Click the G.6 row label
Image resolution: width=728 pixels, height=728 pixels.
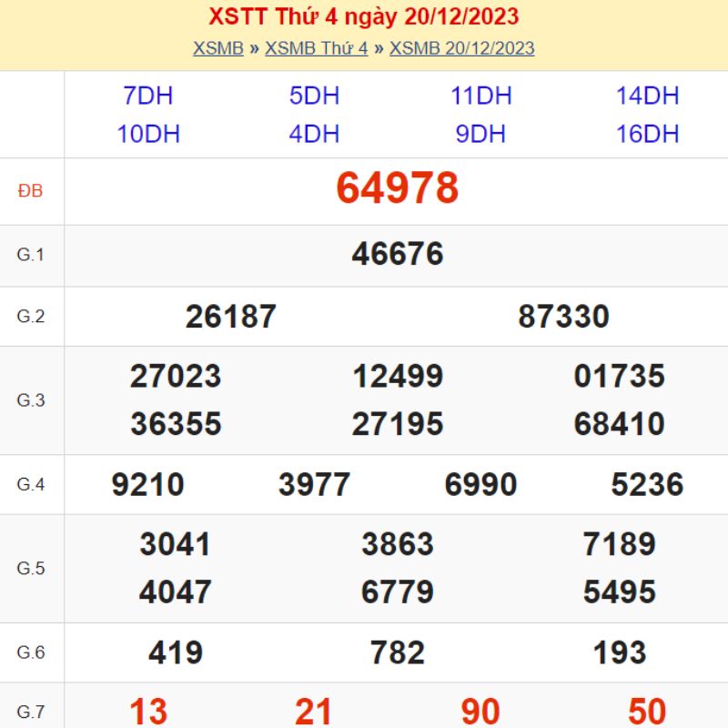pyautogui.click(x=31, y=652)
